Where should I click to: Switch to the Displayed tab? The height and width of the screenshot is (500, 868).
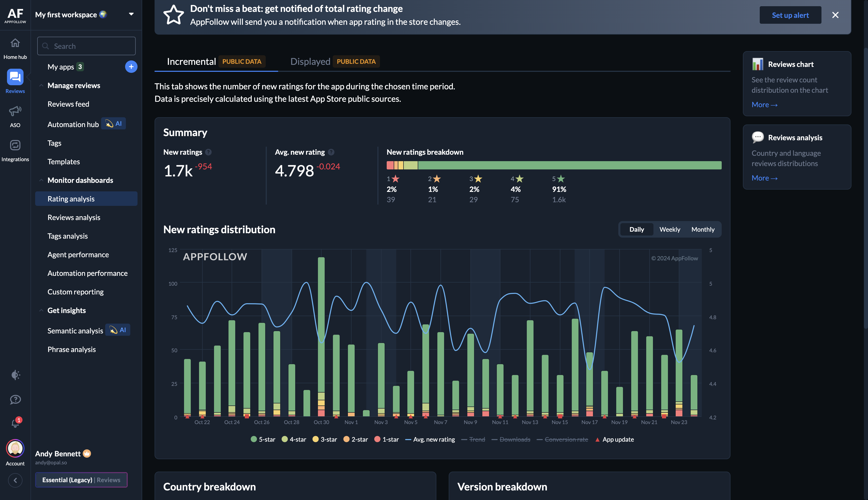click(335, 61)
